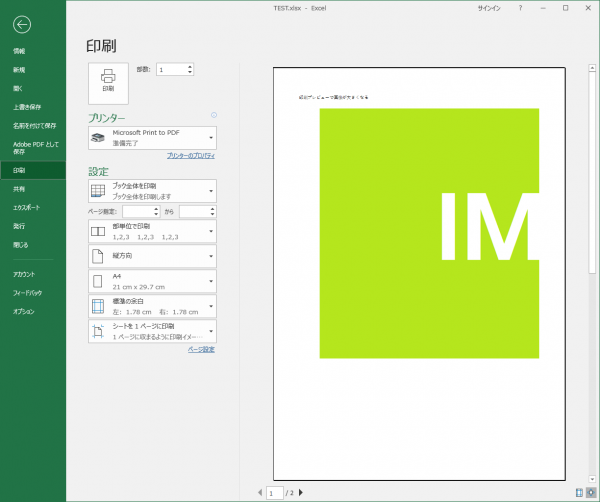Decrease the end page with down arrow
Screen dimensions: 600x502
point(212,214)
